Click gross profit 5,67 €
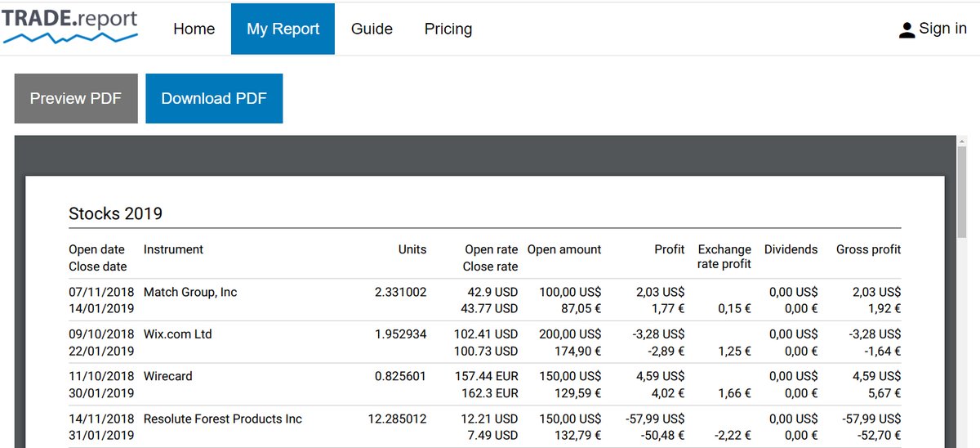The width and height of the screenshot is (980, 448). click(884, 392)
